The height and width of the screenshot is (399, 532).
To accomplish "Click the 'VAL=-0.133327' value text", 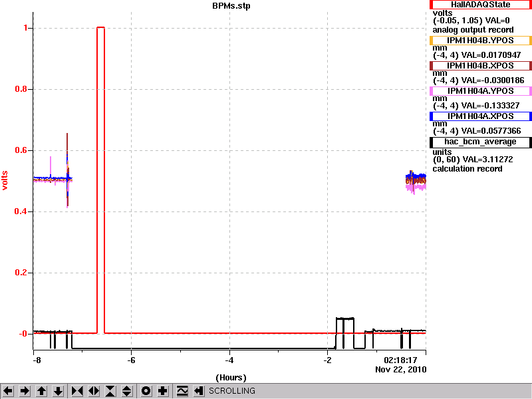I will pyautogui.click(x=491, y=106).
